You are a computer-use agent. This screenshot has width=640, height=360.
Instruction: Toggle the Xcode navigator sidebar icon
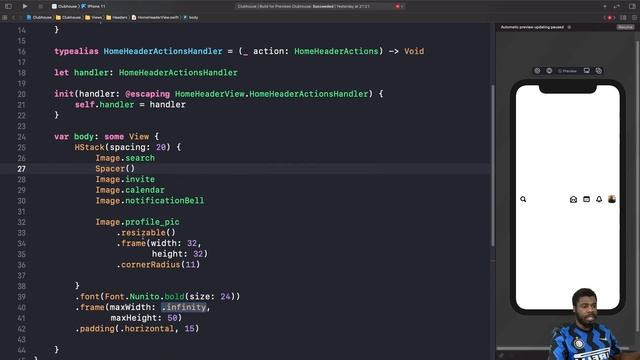pyautogui.click(x=8, y=6)
